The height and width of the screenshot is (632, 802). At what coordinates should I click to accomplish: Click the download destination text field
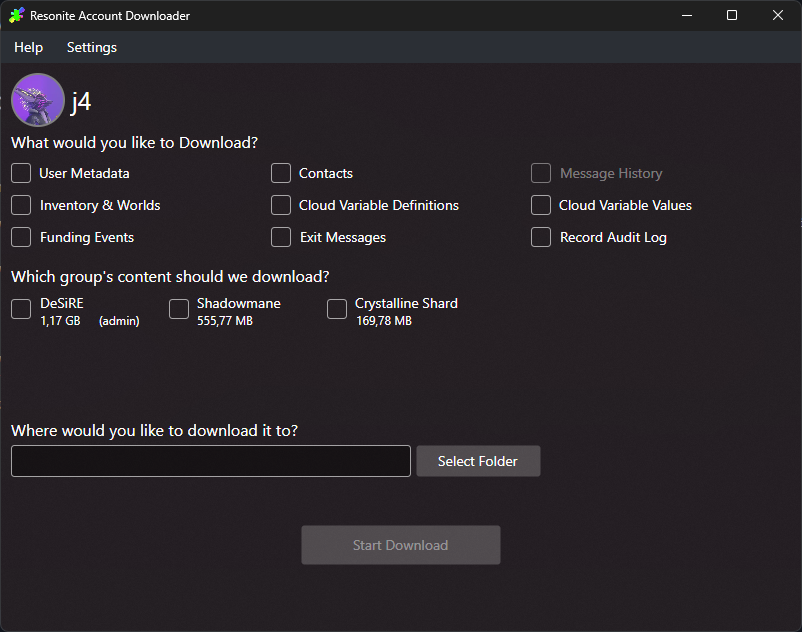[210, 461]
